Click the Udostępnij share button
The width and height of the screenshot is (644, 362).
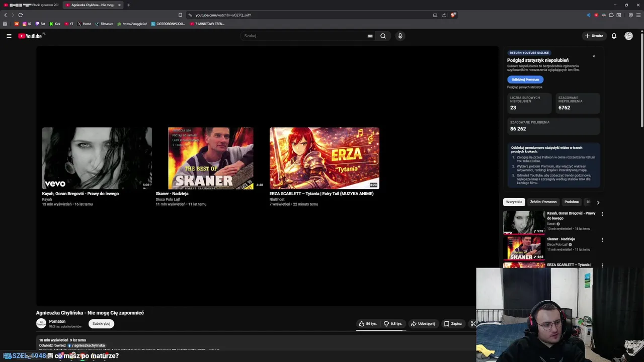click(x=423, y=324)
